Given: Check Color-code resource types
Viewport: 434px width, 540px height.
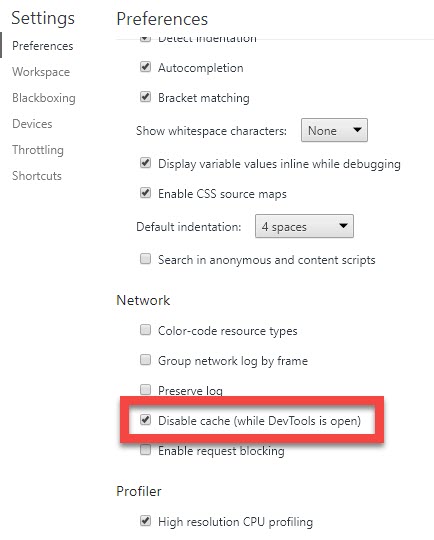Looking at the screenshot, I should click(x=145, y=330).
